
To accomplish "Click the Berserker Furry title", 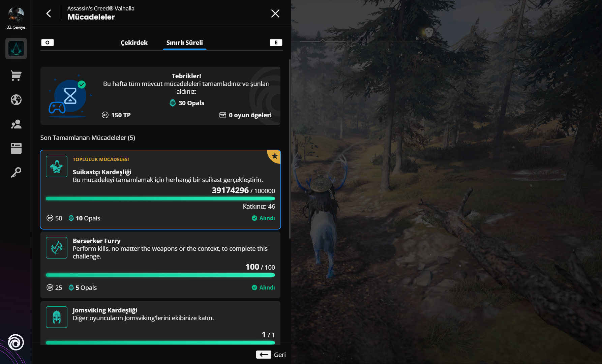I will pos(96,241).
